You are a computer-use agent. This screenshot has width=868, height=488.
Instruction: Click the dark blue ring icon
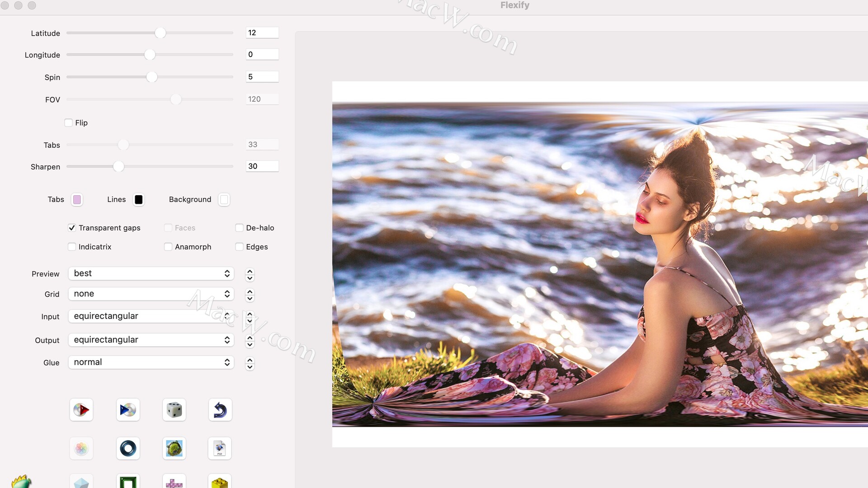(128, 448)
